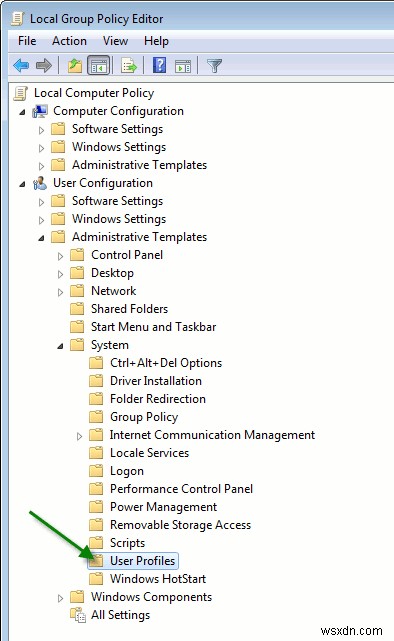This screenshot has height=641, width=394.
Task: Select Removable Storage Access in the tree
Action: coord(180,524)
